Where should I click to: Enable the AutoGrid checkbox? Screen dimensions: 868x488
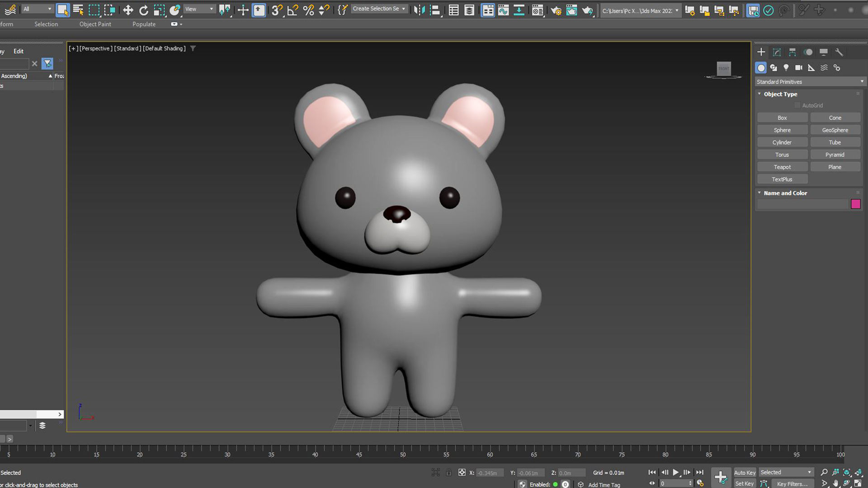coord(797,105)
